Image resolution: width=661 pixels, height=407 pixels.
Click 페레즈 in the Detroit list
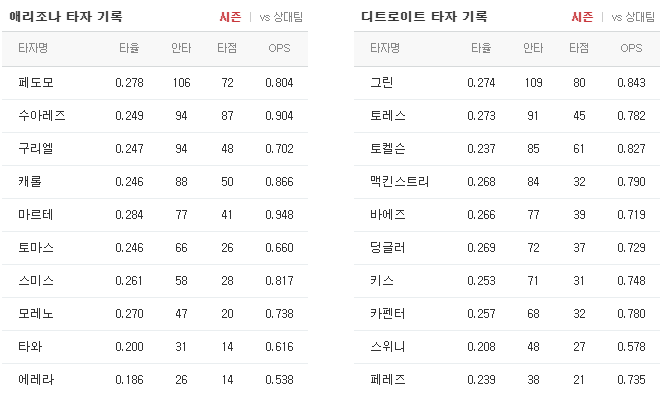tap(387, 380)
